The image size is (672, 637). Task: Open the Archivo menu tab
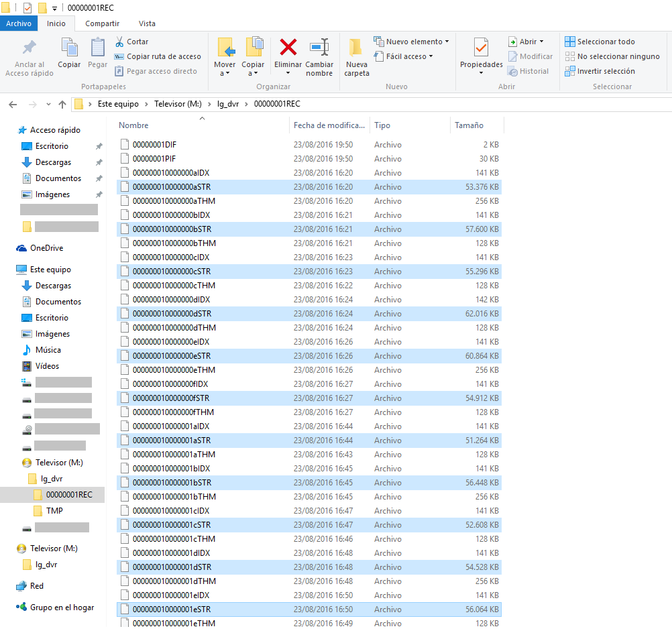coord(19,23)
